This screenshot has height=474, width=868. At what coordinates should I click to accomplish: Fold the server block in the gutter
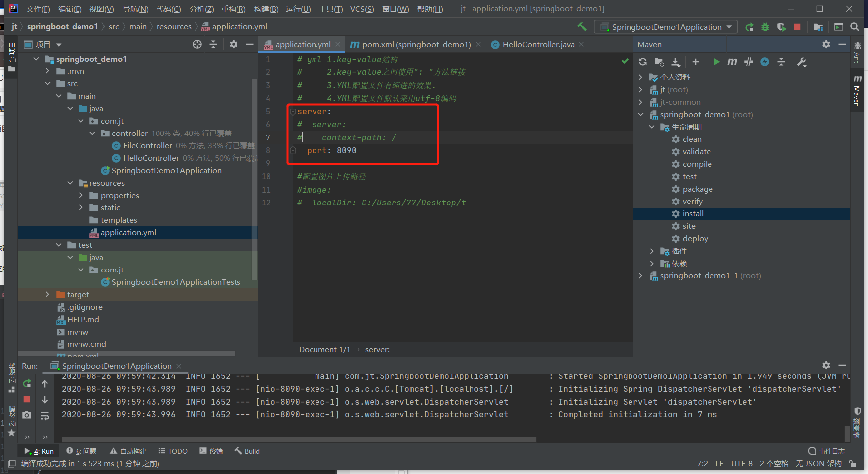click(293, 111)
